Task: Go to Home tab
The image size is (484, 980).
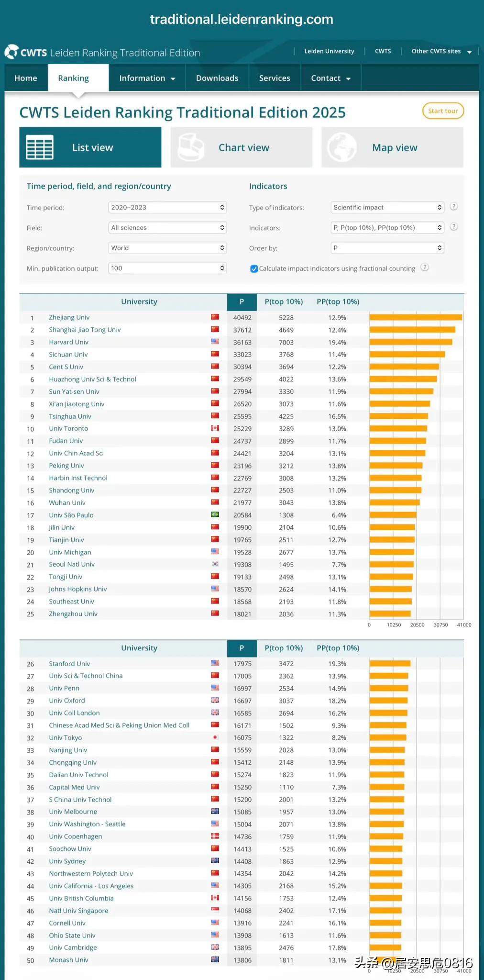Action: (26, 78)
